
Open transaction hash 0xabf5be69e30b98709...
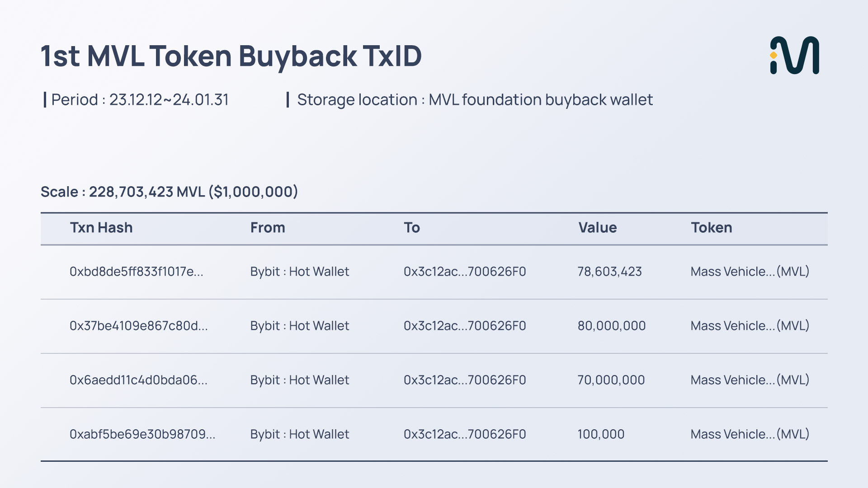point(142,434)
